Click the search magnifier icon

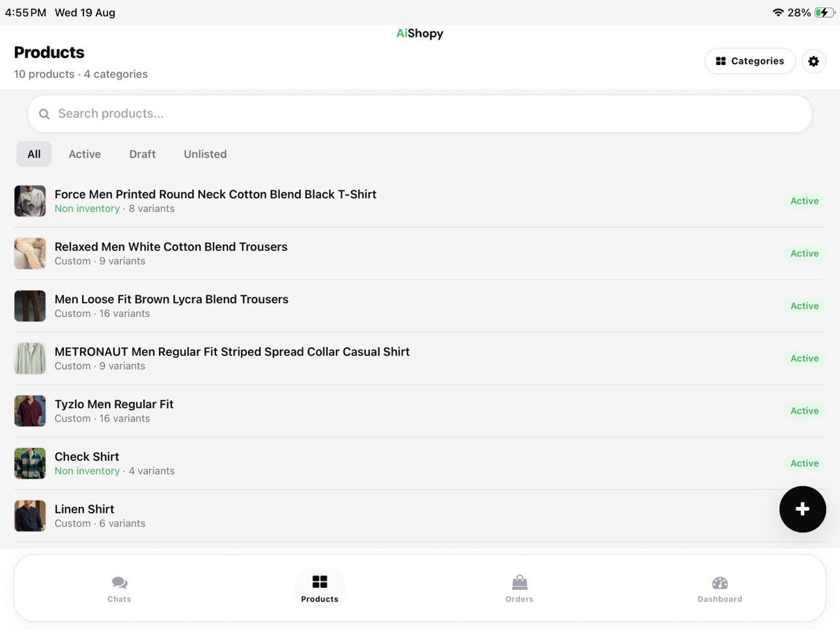(44, 114)
